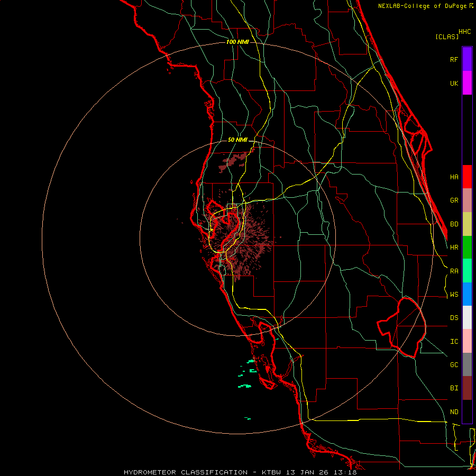Click the WS legend label
476x476 pixels.
454,295
